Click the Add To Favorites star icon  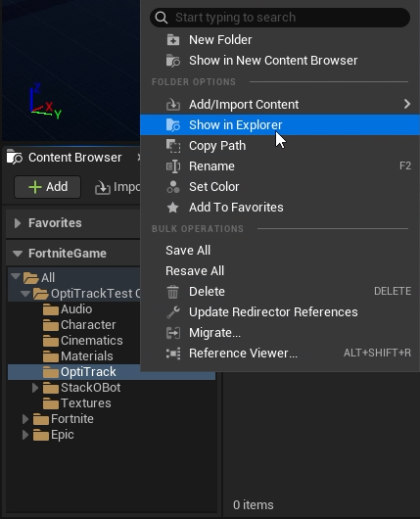tap(172, 208)
